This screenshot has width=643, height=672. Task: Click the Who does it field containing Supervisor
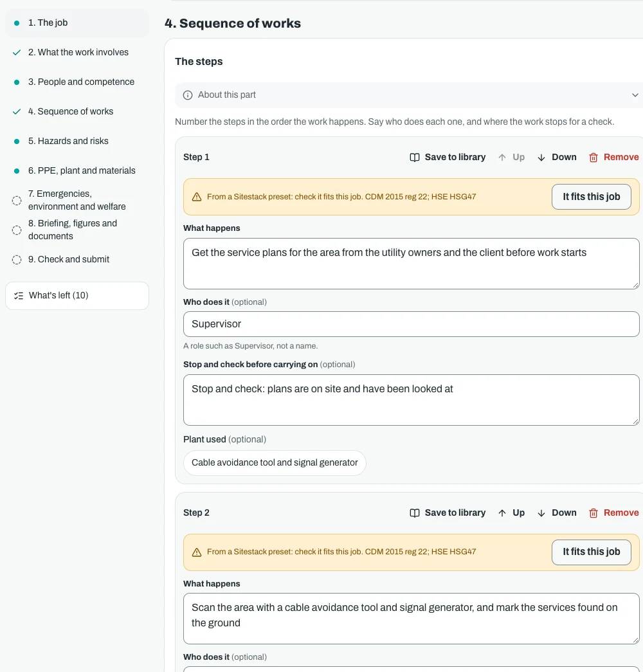(411, 324)
